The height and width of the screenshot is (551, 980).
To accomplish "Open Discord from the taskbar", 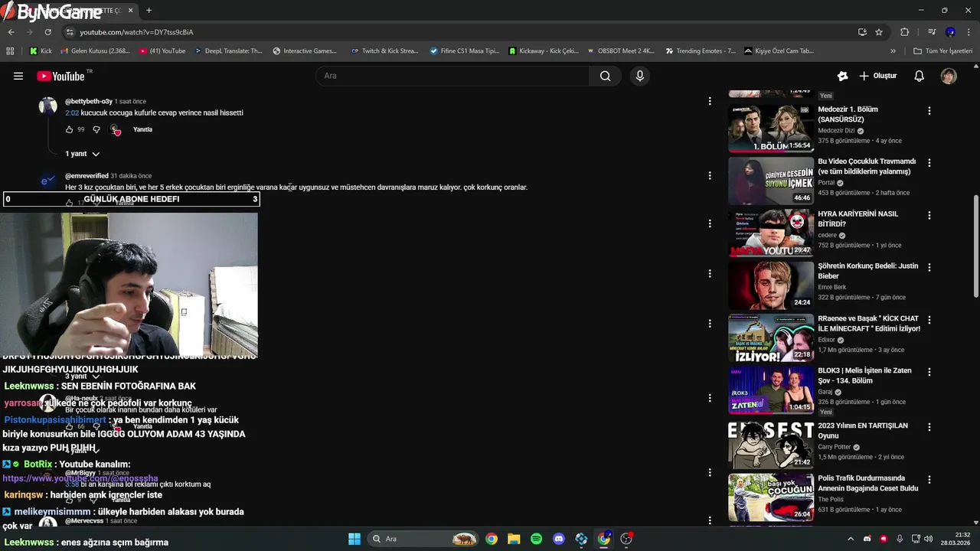I will click(559, 539).
